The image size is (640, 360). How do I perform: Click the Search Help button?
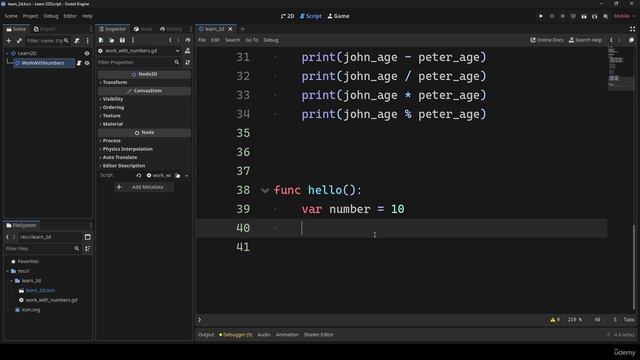tap(585, 40)
